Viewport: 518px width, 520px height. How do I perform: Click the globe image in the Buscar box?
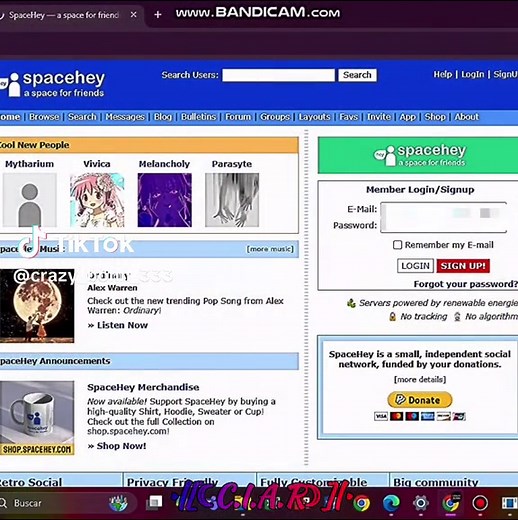pyautogui.click(x=118, y=503)
